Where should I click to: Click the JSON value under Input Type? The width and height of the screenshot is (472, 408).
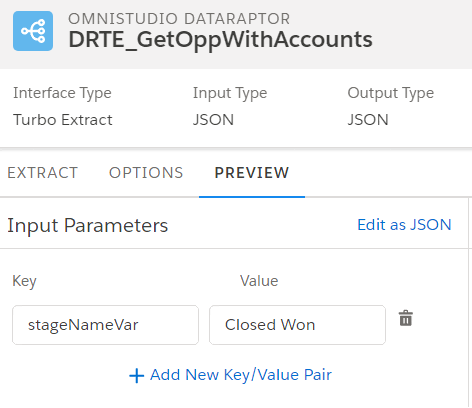(x=213, y=120)
